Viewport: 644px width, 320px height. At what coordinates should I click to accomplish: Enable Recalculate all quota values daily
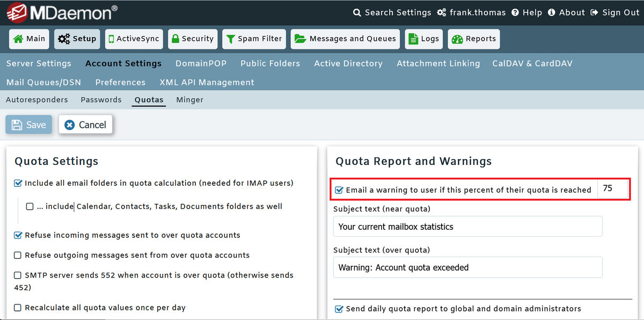point(18,308)
